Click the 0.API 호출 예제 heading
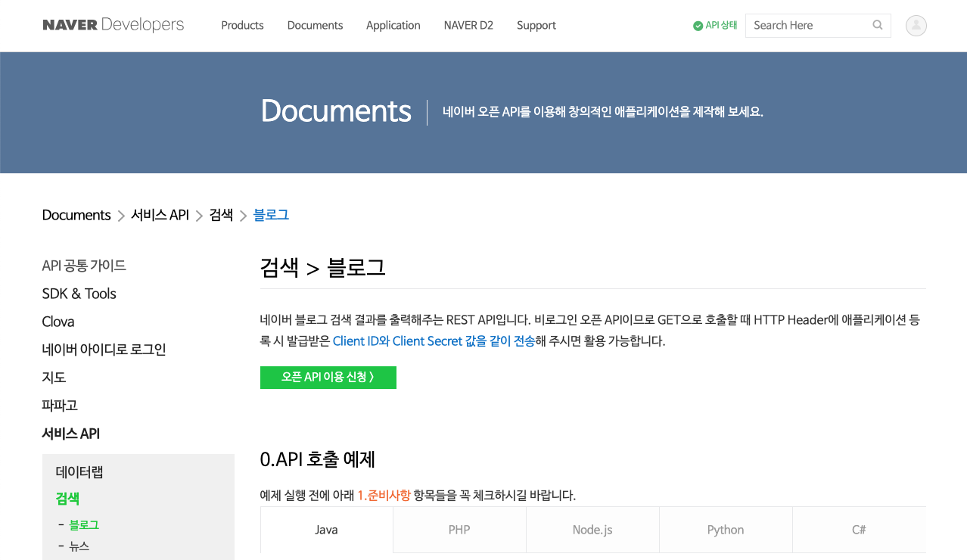 coord(318,459)
